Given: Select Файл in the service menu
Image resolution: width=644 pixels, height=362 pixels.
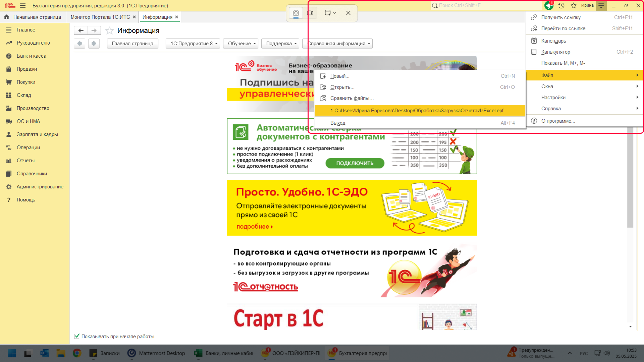Looking at the screenshot, I should coord(585,75).
